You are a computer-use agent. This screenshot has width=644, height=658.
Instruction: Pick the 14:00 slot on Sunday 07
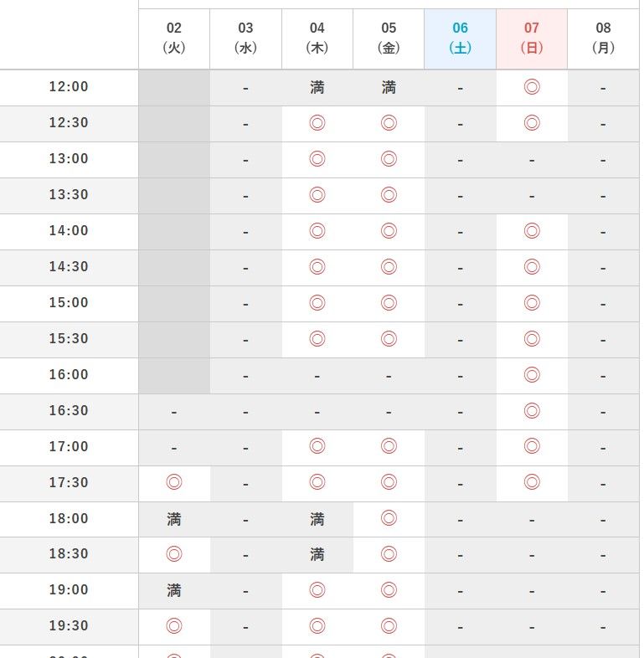pyautogui.click(x=532, y=231)
